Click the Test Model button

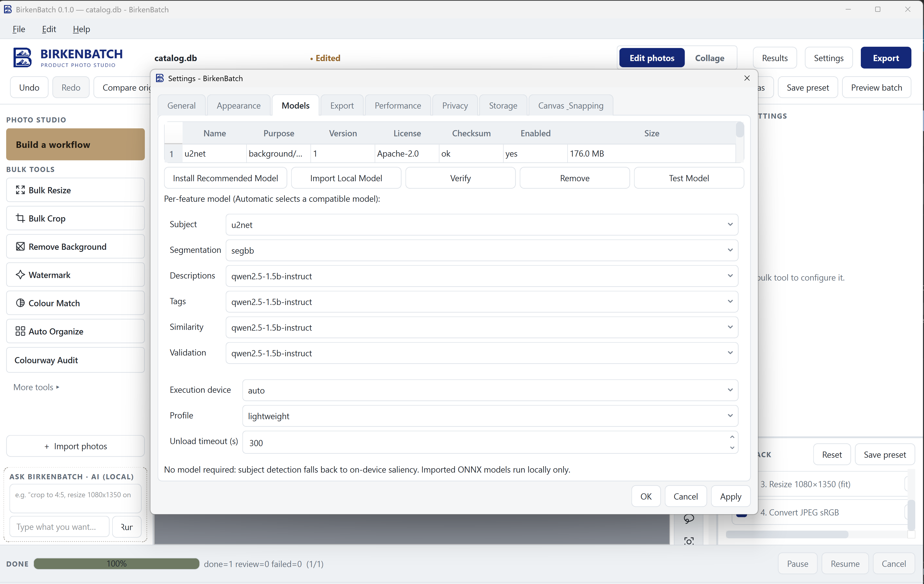[x=689, y=178]
